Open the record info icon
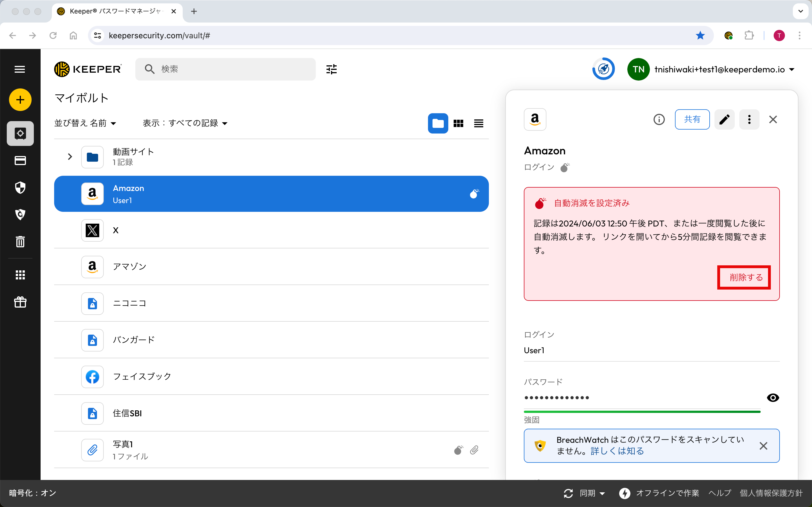This screenshot has width=812, height=507. tap(659, 119)
